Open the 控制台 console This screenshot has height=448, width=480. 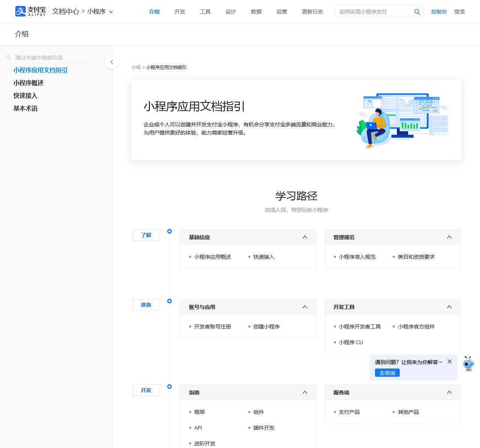[439, 12]
